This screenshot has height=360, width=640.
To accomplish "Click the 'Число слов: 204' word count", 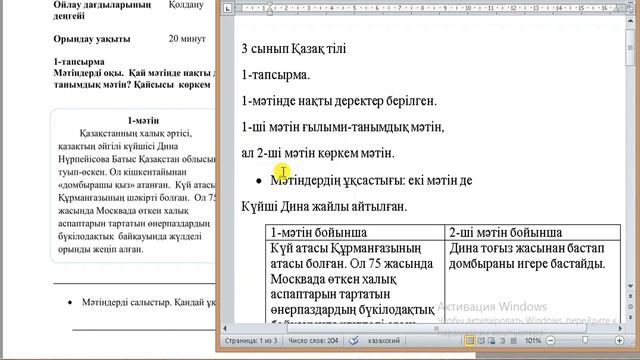I will pyautogui.click(x=313, y=340).
